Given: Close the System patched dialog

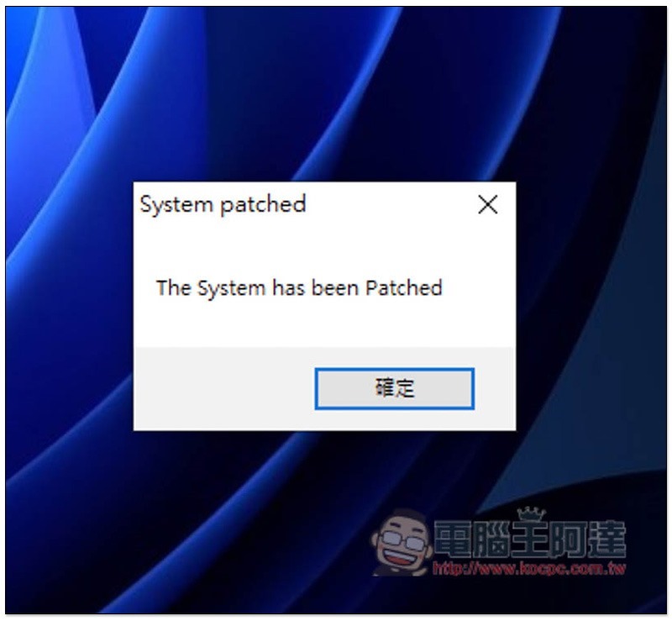Looking at the screenshot, I should pyautogui.click(x=488, y=204).
